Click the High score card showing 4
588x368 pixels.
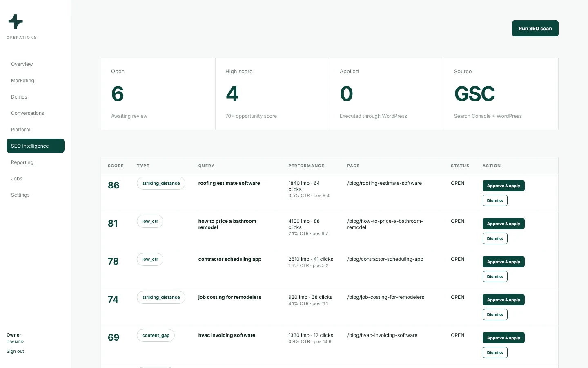[272, 94]
